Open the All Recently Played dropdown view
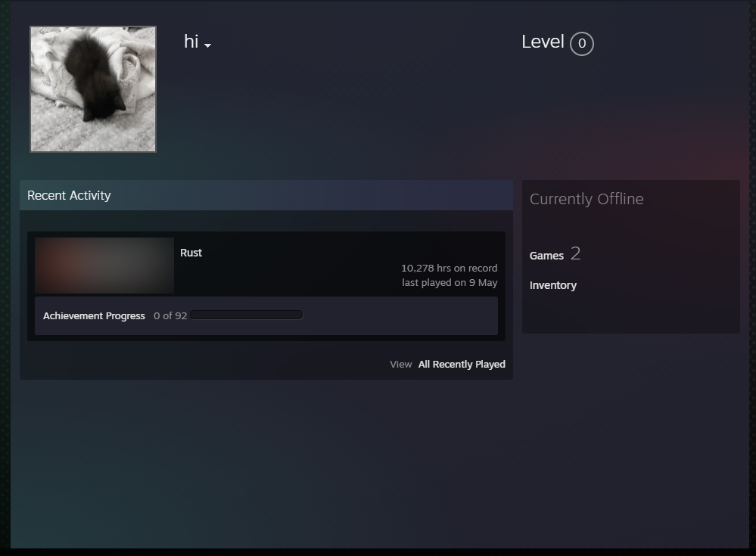This screenshot has width=756, height=556. point(462,364)
